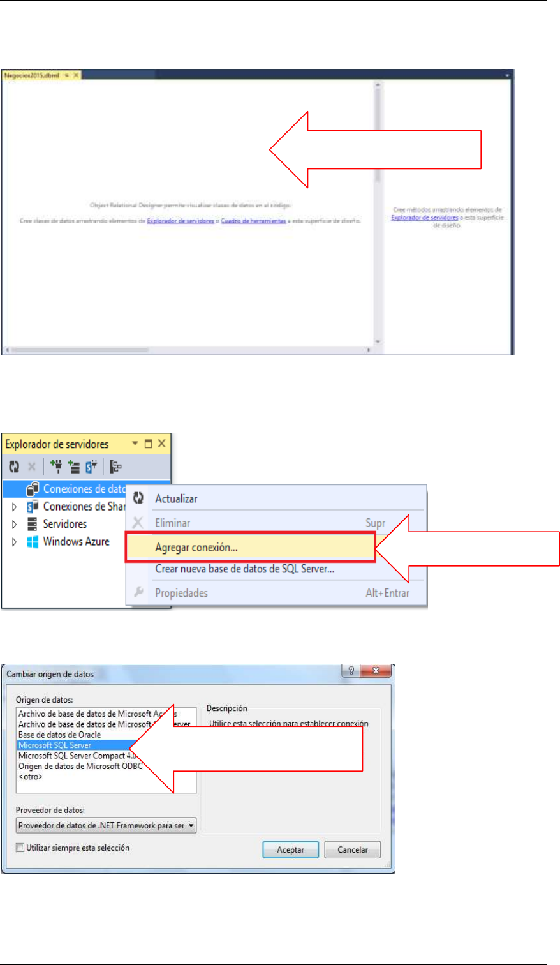Select the Conexiones de SharePoint tree node
The width and height of the screenshot is (560, 965).
(x=84, y=507)
